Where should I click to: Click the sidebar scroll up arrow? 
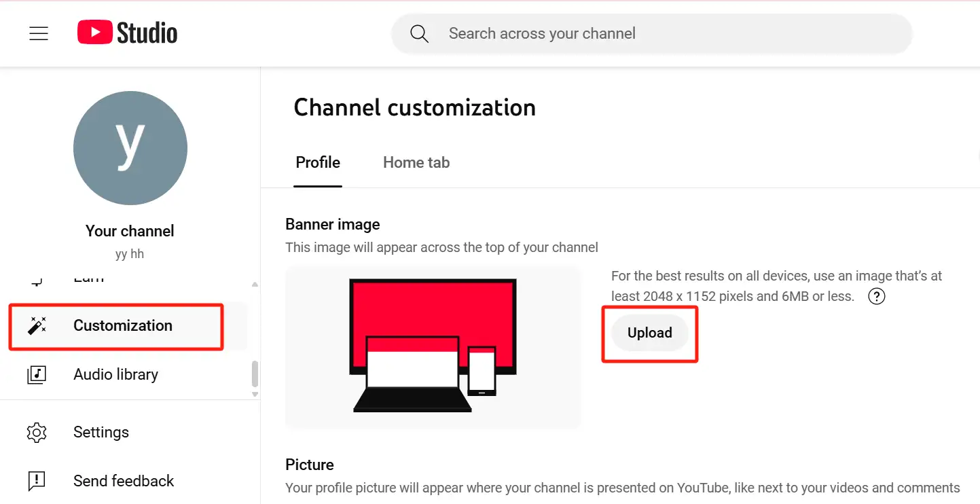pyautogui.click(x=255, y=284)
